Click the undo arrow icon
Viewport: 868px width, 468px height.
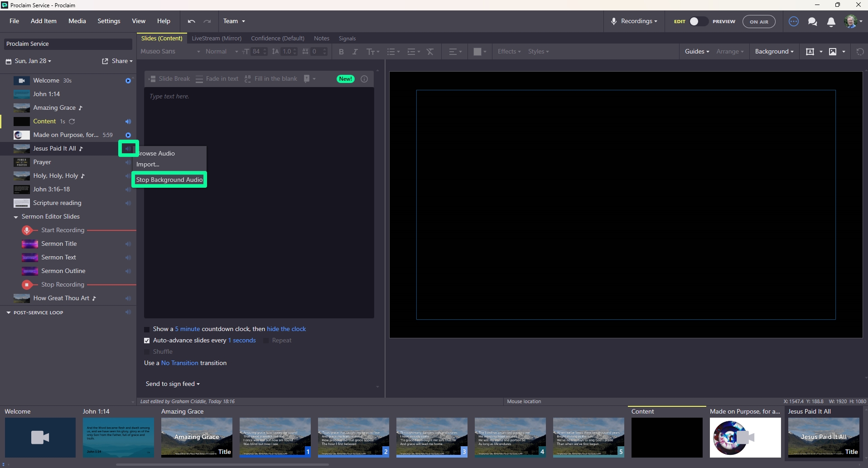(191, 21)
